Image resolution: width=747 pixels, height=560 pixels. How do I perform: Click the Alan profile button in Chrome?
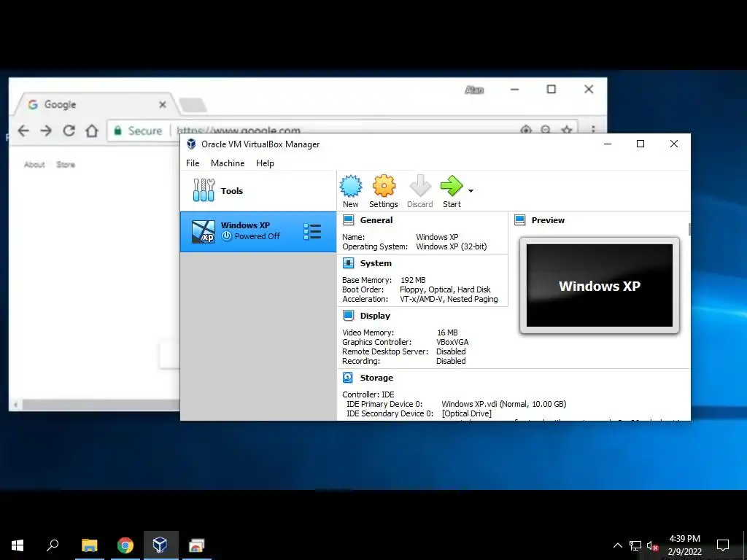[x=474, y=90]
